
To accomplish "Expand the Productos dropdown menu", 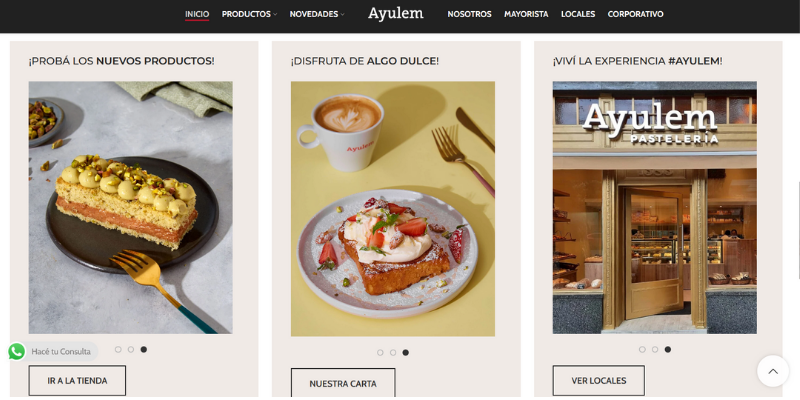I will [x=249, y=14].
